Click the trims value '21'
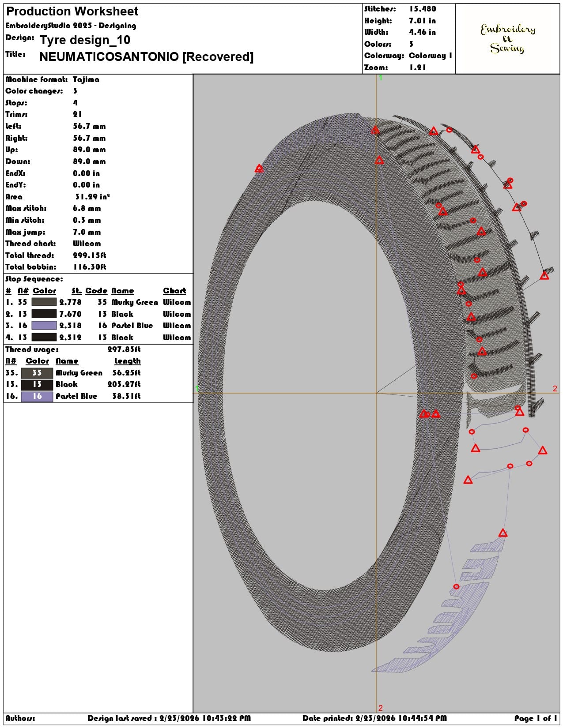563x728 pixels. pyautogui.click(x=78, y=114)
